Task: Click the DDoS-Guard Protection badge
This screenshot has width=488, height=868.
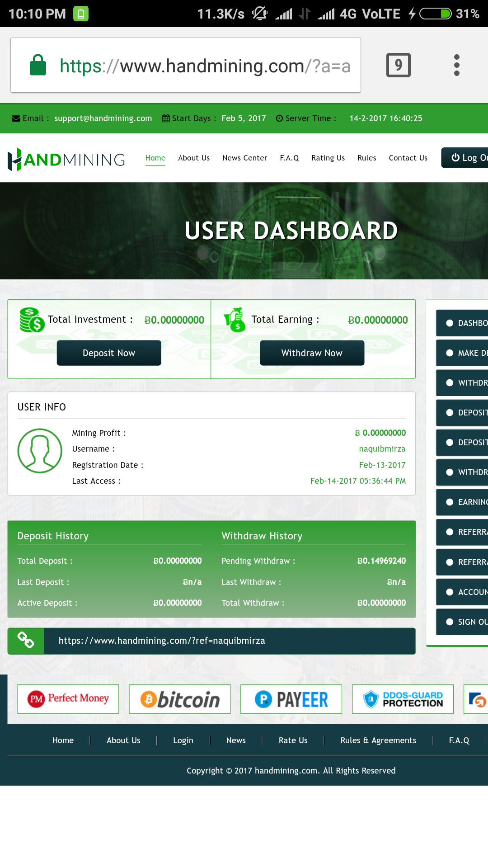Action: 403,699
